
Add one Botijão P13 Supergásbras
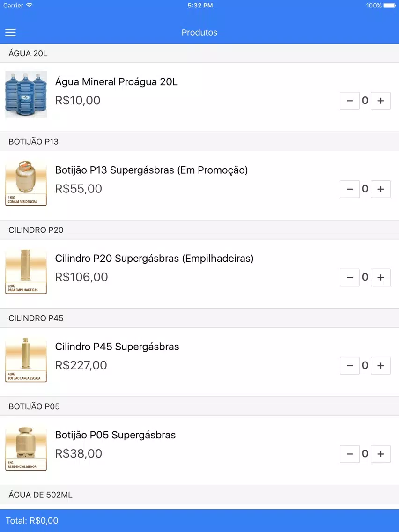[x=381, y=189]
